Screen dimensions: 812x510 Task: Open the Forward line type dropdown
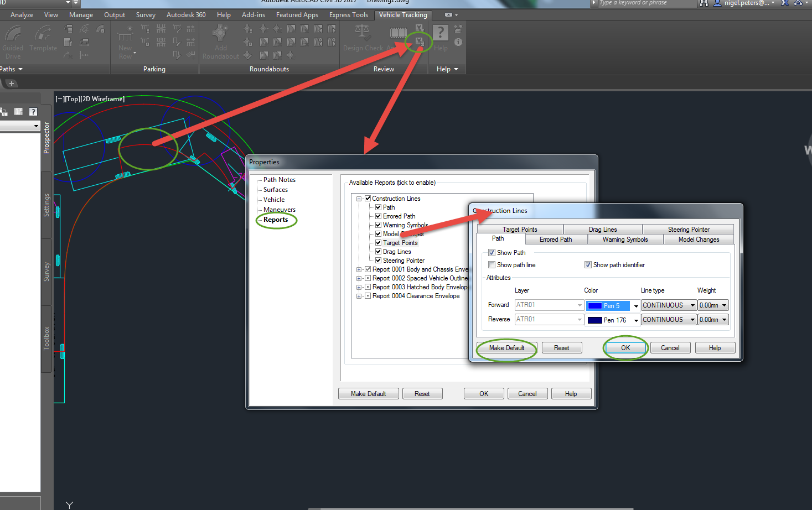click(x=669, y=305)
